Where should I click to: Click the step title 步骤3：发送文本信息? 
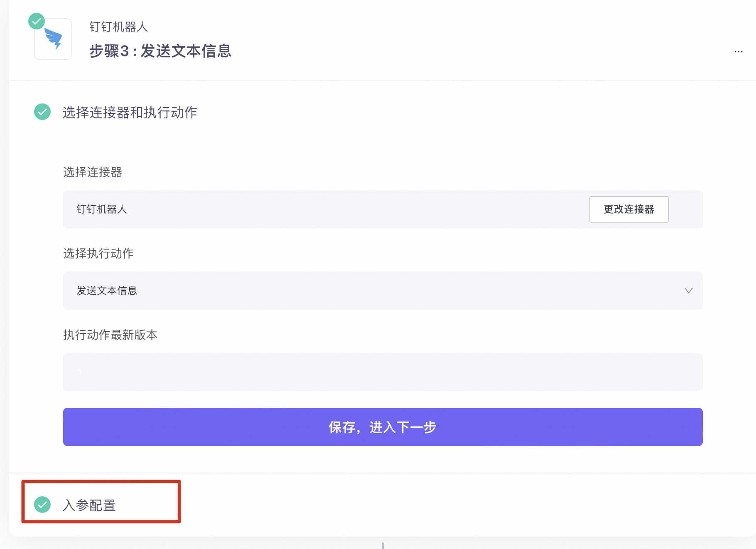(160, 51)
